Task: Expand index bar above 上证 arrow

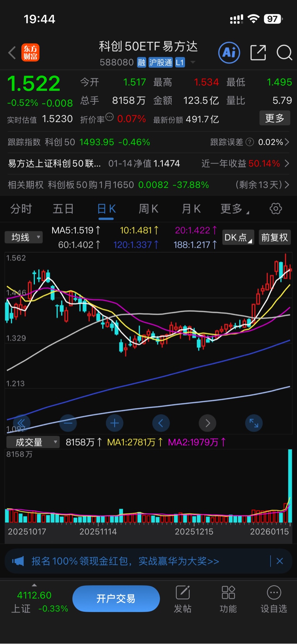Action: click(34, 585)
